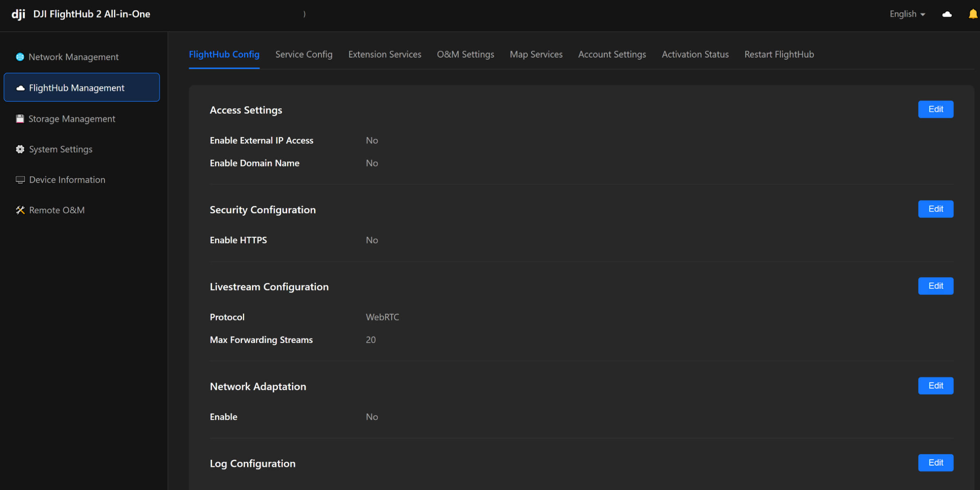Open cloud status icon in header
Image resolution: width=980 pixels, height=490 pixels.
pyautogui.click(x=947, y=14)
